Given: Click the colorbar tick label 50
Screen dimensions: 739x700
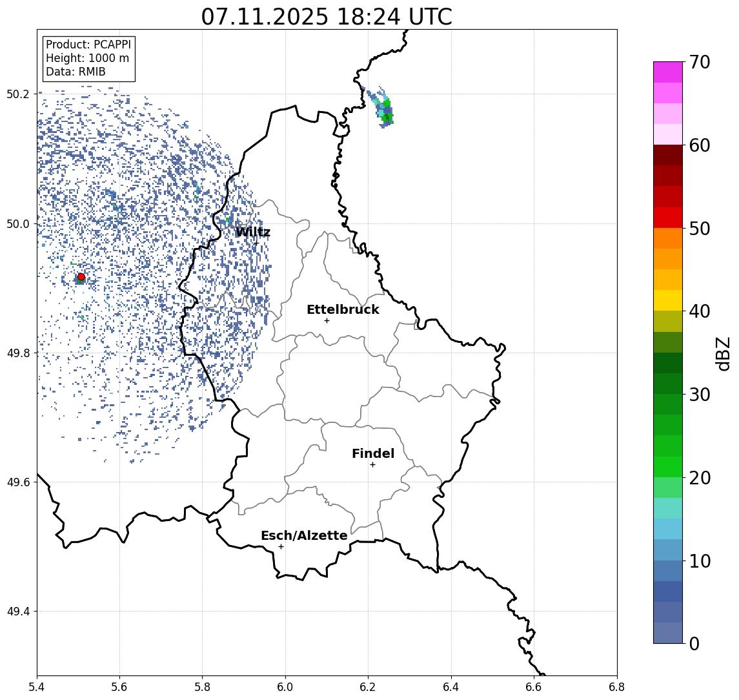Looking at the screenshot, I should click(700, 229).
